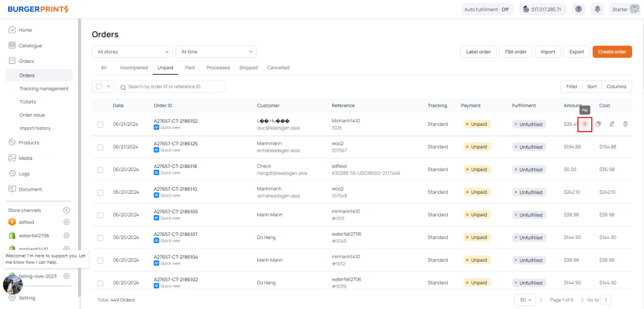Click the help question mark icon
This screenshot has height=309, width=644.
pyautogui.click(x=579, y=9)
